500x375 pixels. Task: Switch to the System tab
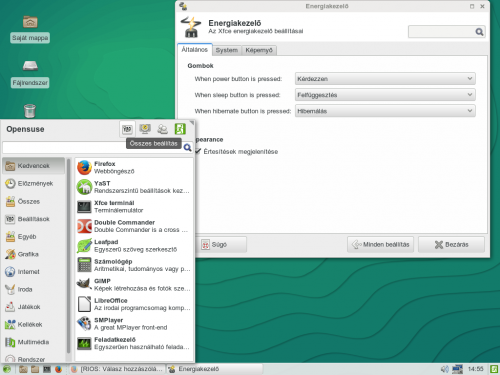(227, 50)
